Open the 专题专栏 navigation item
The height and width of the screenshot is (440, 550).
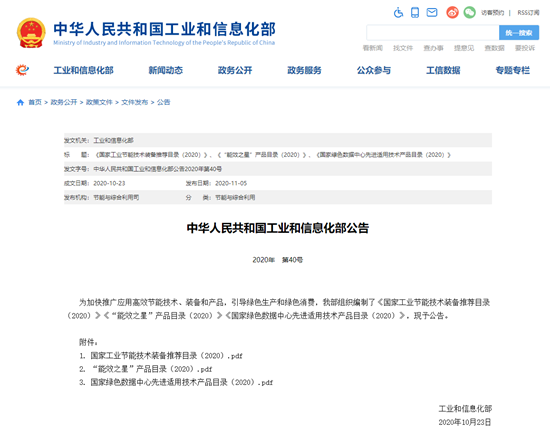[x=512, y=71]
